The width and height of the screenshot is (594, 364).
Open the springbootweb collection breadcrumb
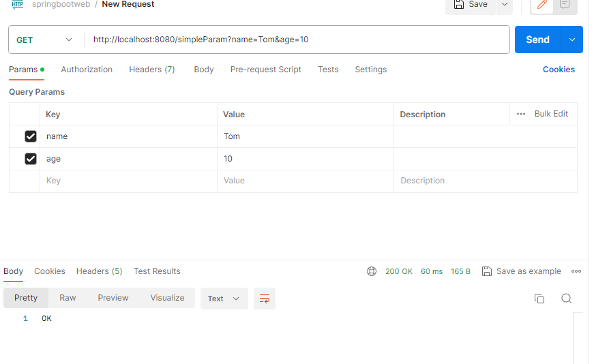[x=61, y=5]
